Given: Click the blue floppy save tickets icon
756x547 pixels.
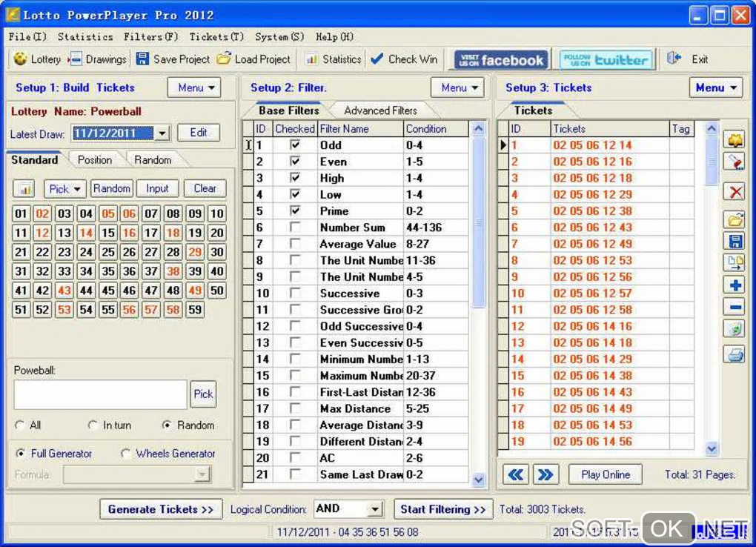Looking at the screenshot, I should pos(735,241).
